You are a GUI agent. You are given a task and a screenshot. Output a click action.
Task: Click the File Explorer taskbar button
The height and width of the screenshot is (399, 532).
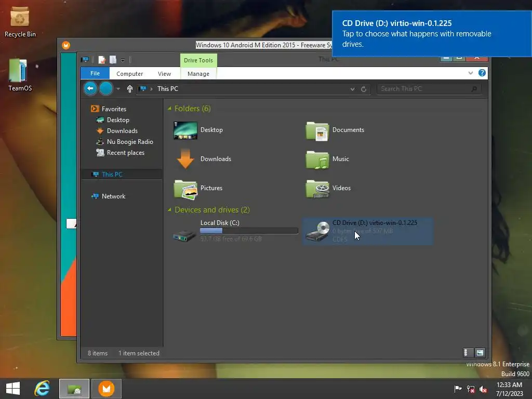[74, 389]
